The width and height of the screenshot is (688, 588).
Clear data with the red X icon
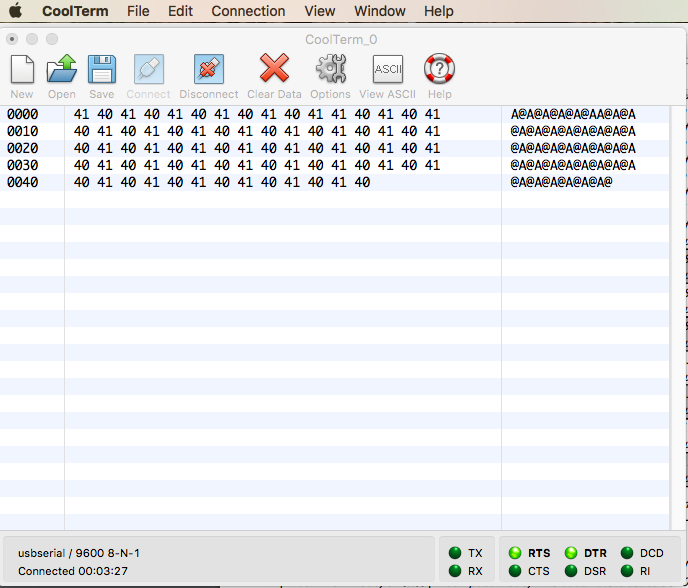point(274,68)
